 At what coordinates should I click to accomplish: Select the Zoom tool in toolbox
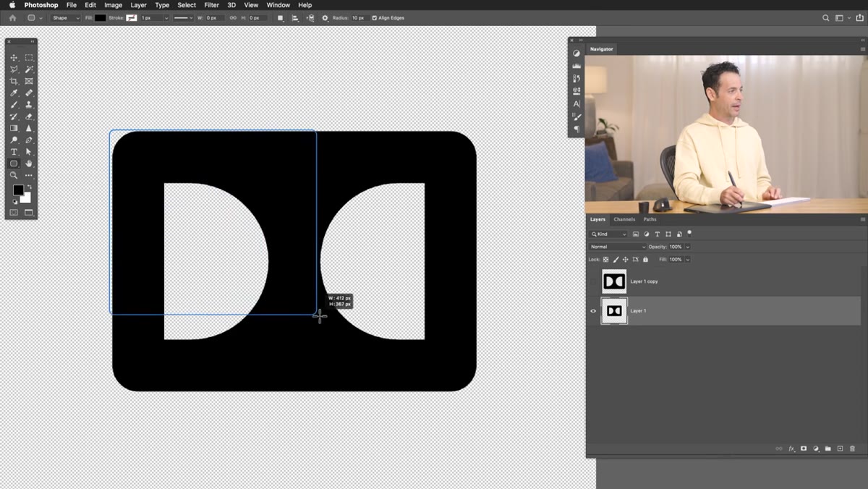(14, 175)
